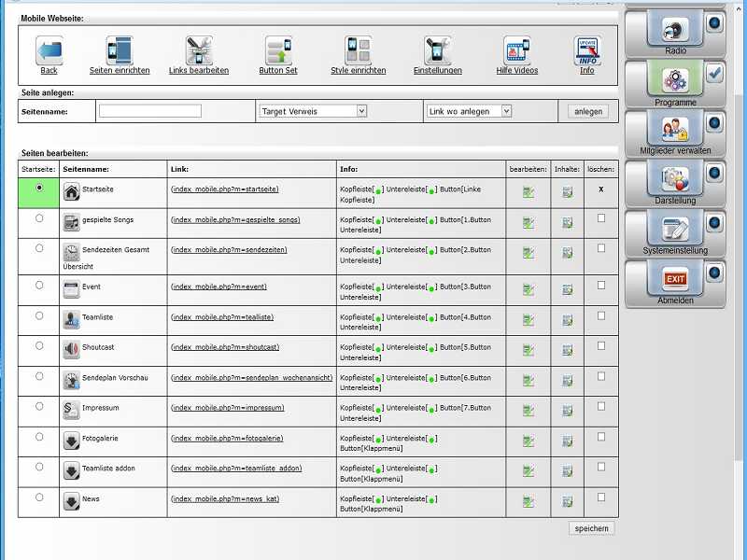Click the Back arrow icon
This screenshot has height=560, width=747.
(49, 50)
